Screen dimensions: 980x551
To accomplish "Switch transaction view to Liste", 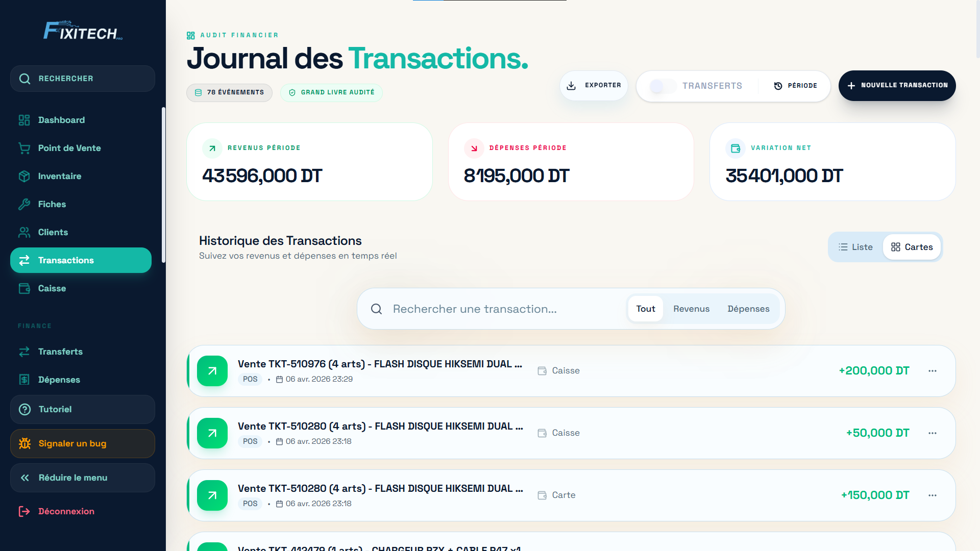I will 855,247.
